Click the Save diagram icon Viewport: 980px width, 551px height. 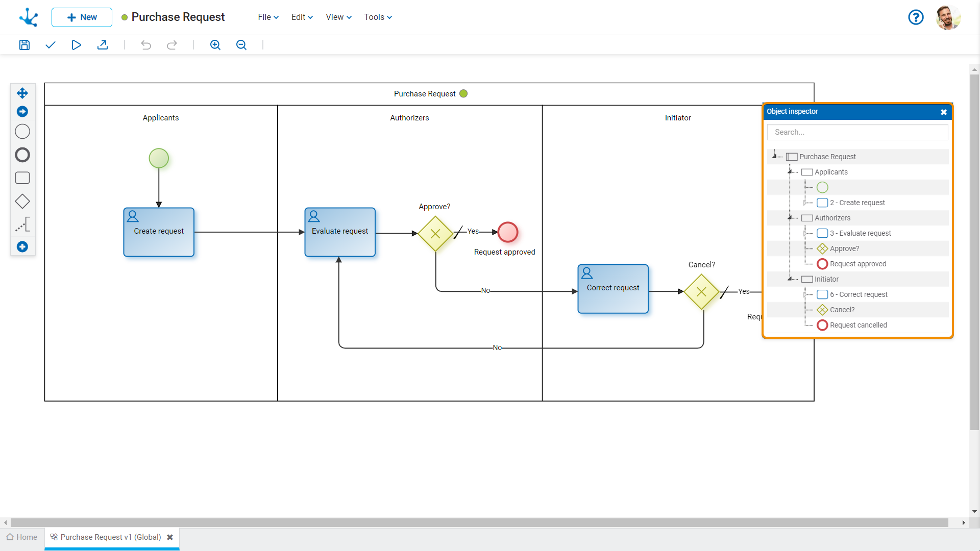click(x=23, y=44)
